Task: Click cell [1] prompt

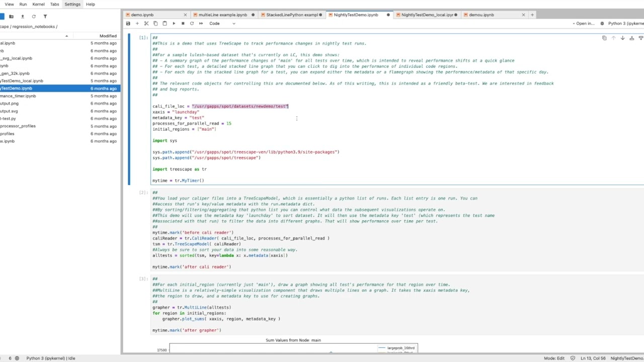Action: pos(143,38)
